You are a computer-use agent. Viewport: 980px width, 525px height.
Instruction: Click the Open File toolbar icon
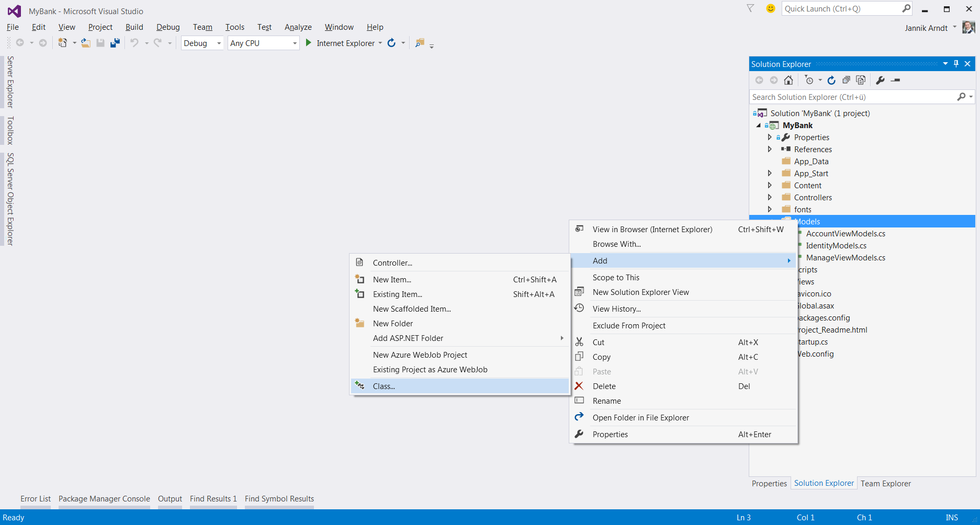coord(86,43)
